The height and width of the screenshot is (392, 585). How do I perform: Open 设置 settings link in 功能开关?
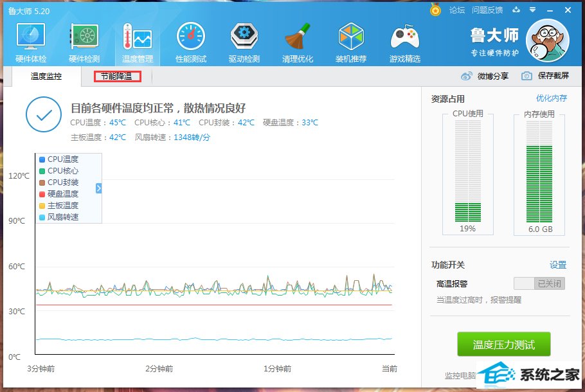point(558,265)
